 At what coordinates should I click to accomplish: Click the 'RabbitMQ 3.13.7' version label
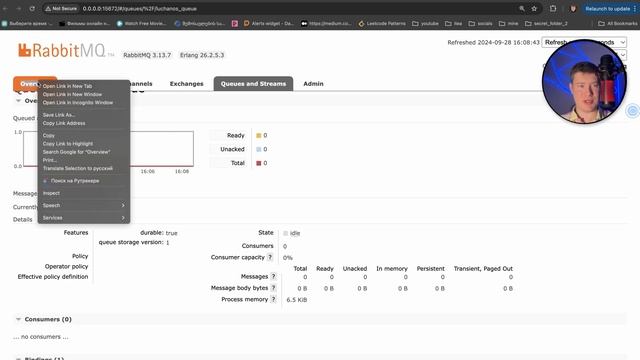coord(147,55)
